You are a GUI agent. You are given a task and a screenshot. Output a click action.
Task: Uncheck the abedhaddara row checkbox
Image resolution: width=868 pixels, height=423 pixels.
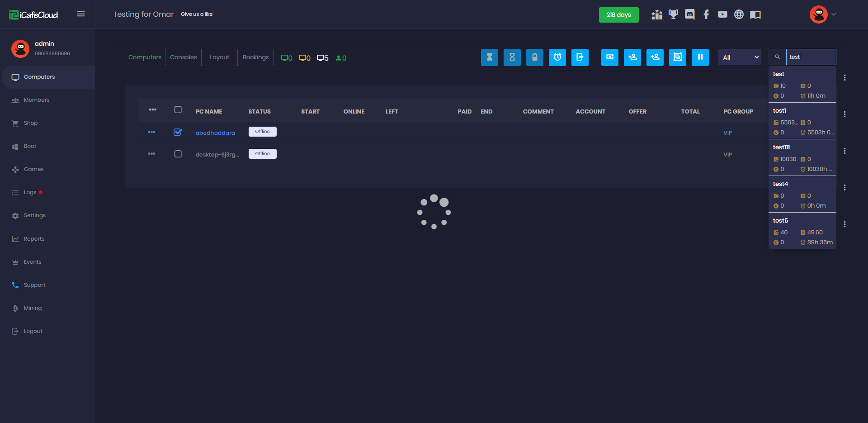(178, 132)
